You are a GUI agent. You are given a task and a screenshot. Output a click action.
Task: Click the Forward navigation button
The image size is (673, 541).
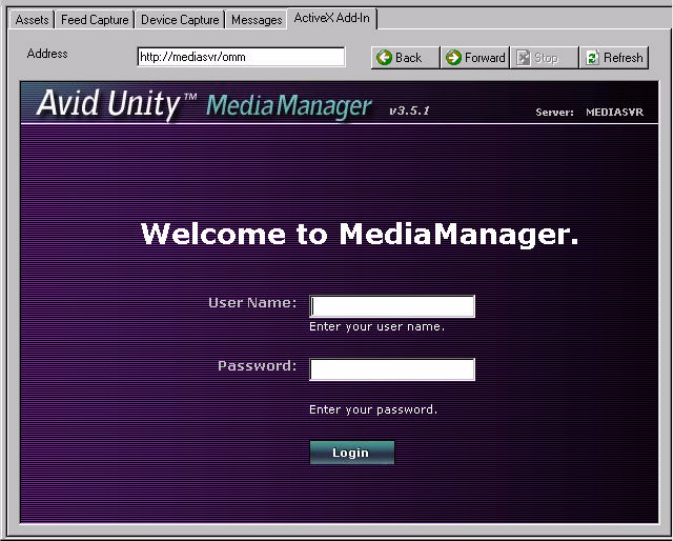pos(475,58)
